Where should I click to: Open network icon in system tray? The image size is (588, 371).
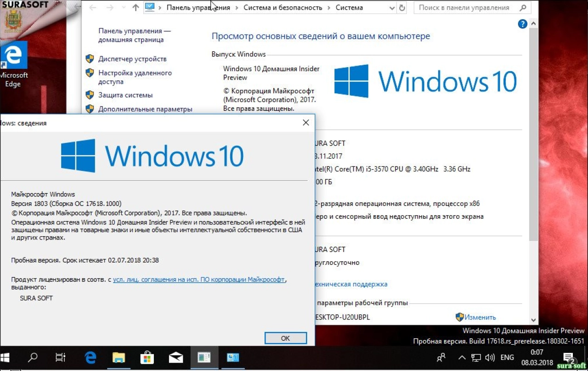click(x=476, y=358)
